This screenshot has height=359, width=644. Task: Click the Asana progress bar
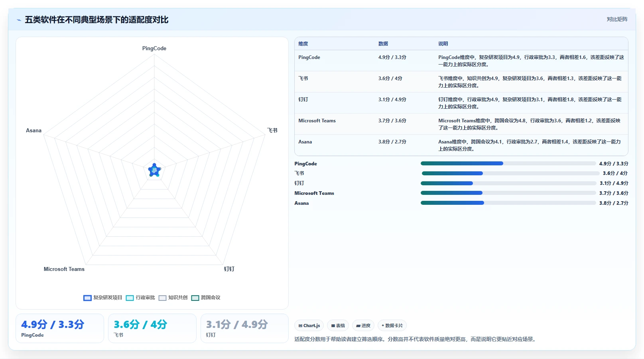[508, 203]
